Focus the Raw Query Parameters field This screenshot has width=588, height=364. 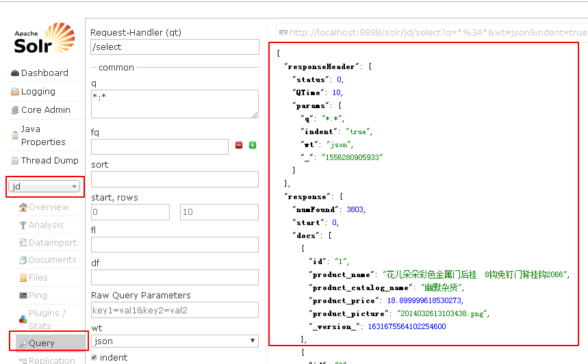tap(175, 310)
